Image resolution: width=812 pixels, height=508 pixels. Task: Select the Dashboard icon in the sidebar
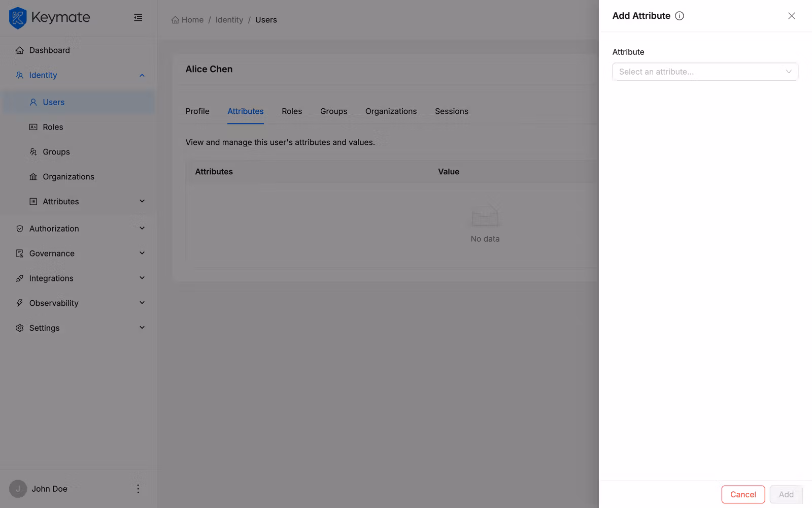pos(19,50)
